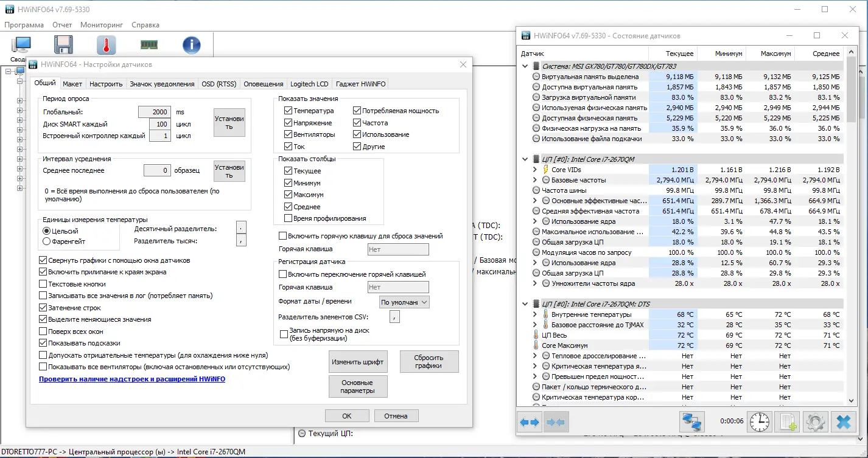
Task: Confirm settings with OK button
Action: coord(347,416)
